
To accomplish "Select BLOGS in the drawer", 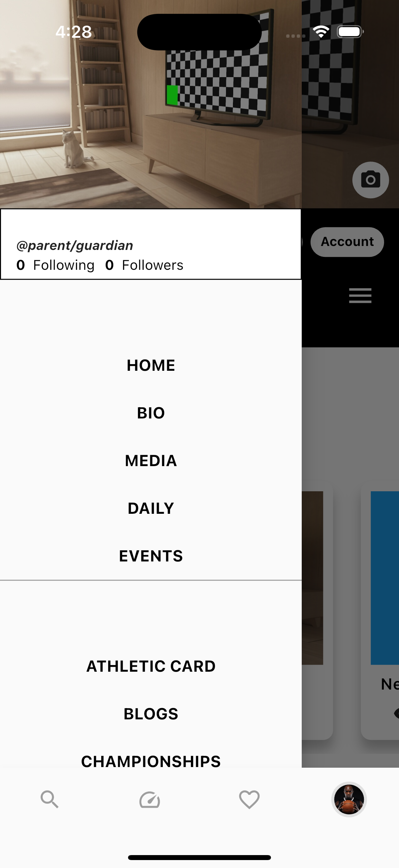I will pyautogui.click(x=151, y=714).
